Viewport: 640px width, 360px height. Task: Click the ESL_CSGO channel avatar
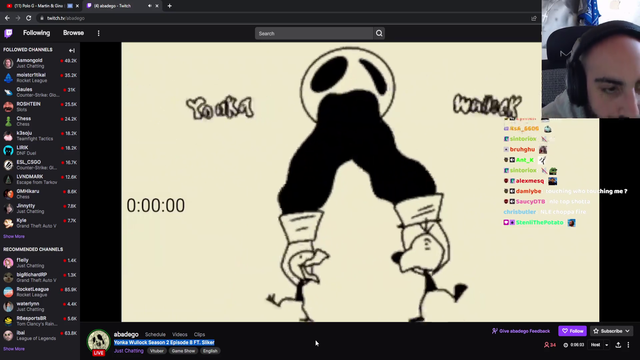pos(8,165)
